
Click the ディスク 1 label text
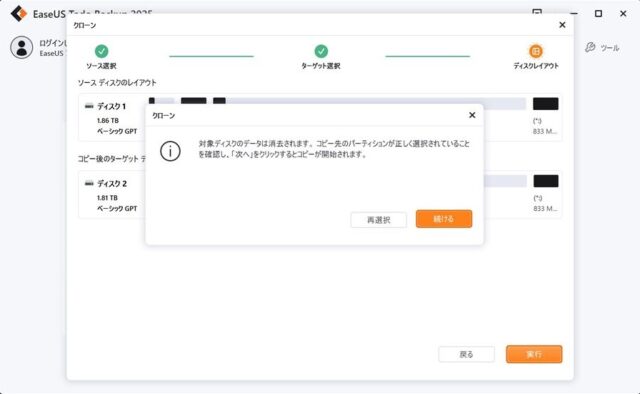coord(111,106)
